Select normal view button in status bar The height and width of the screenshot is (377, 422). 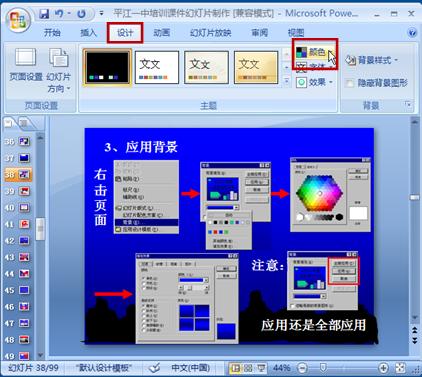(236, 368)
